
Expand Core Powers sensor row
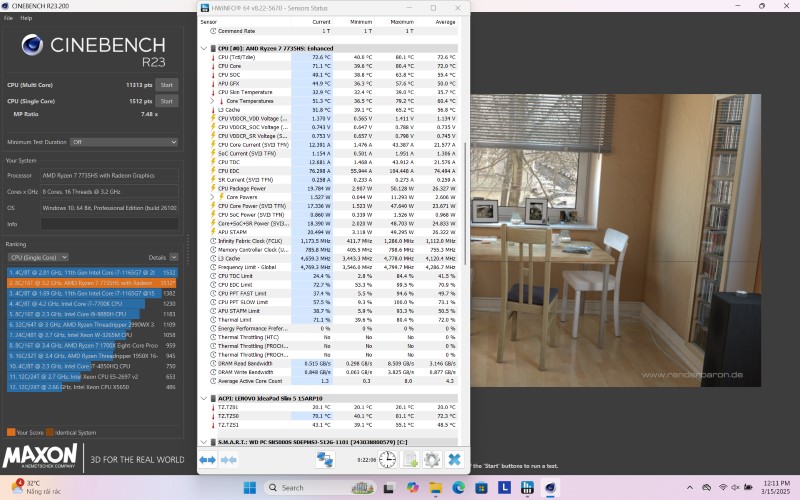pos(212,197)
